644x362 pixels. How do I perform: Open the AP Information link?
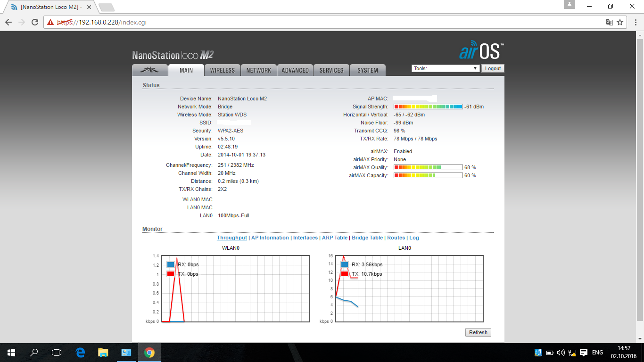tap(270, 238)
